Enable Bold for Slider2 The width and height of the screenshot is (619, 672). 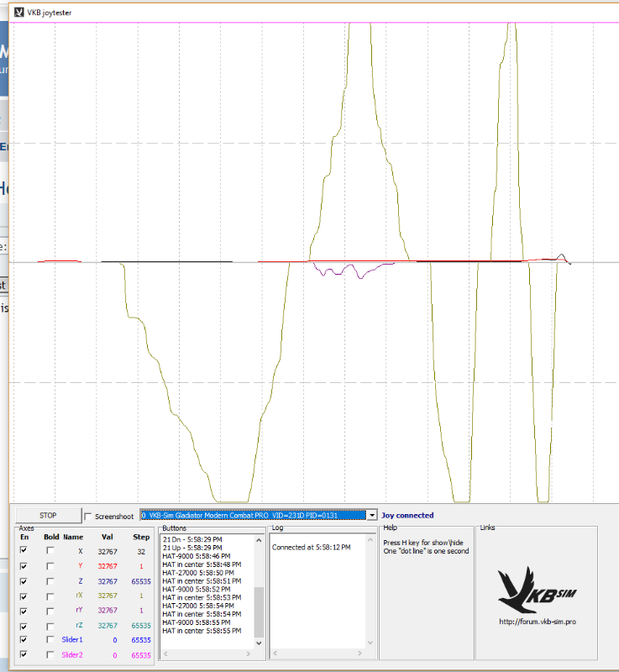pyautogui.click(x=50, y=654)
